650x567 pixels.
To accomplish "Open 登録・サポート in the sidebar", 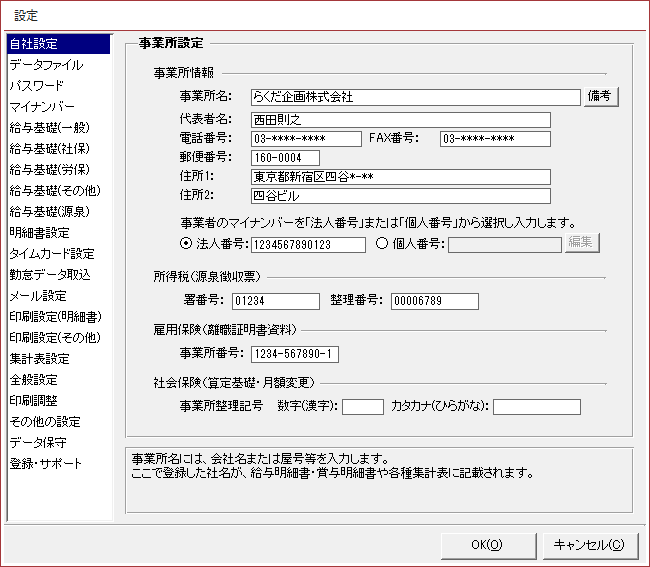I will pyautogui.click(x=45, y=464).
